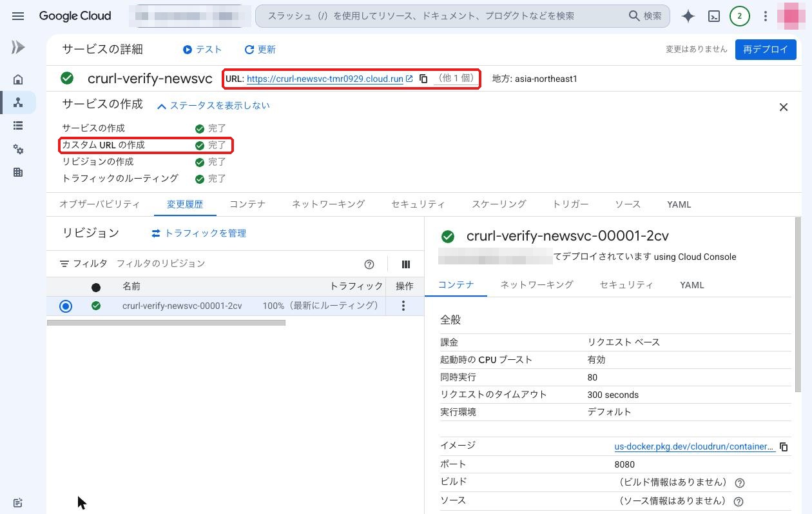Click the テスト button
Screen dimensions: 812x514
coord(202,50)
